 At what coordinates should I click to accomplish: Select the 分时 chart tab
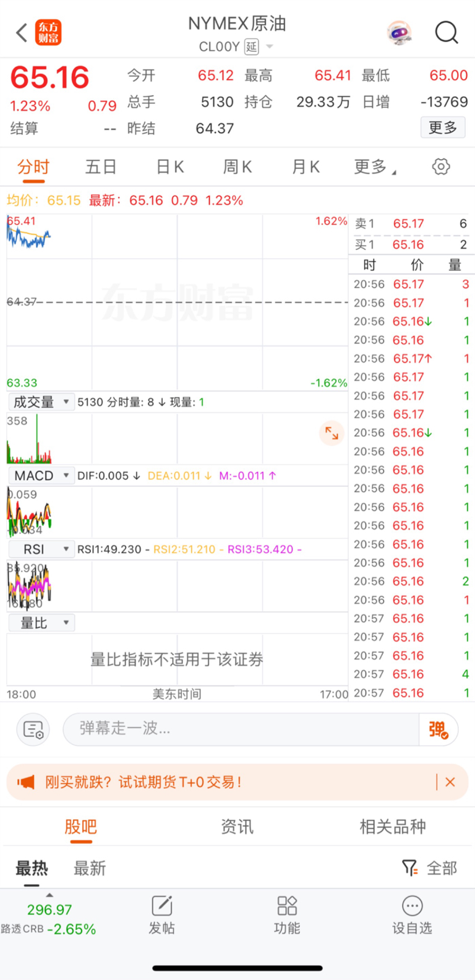pos(33,167)
